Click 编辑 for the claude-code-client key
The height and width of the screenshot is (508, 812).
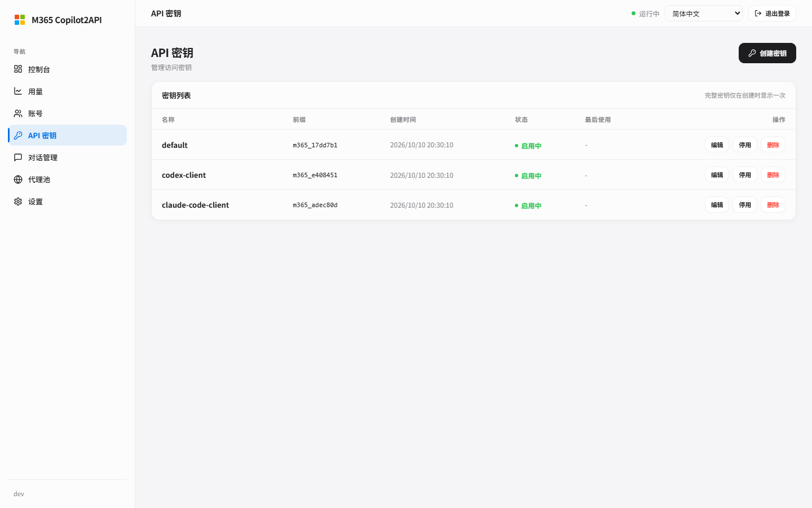tap(717, 205)
